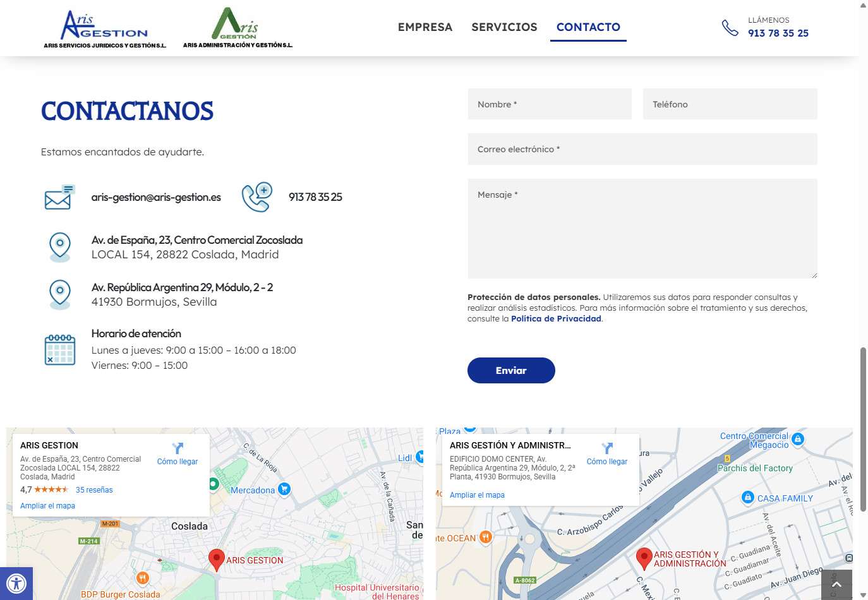Open the EMPRESA menu item

tap(425, 27)
